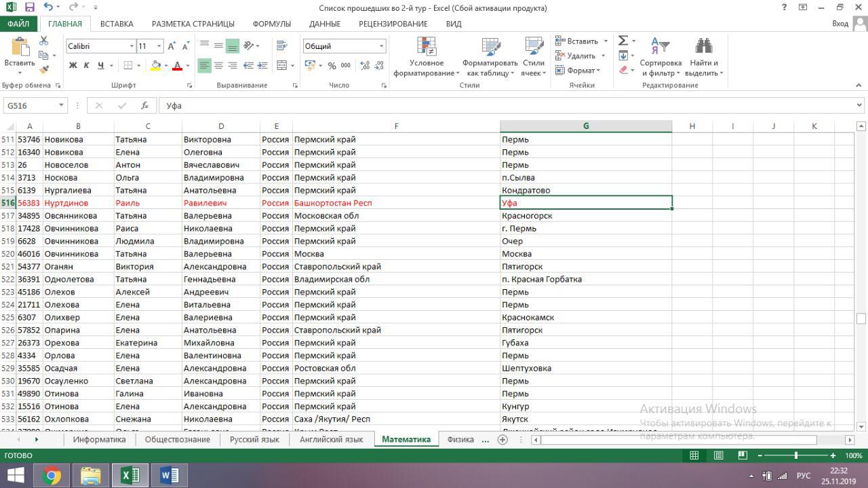Activate the Format Painter brush

click(44, 69)
